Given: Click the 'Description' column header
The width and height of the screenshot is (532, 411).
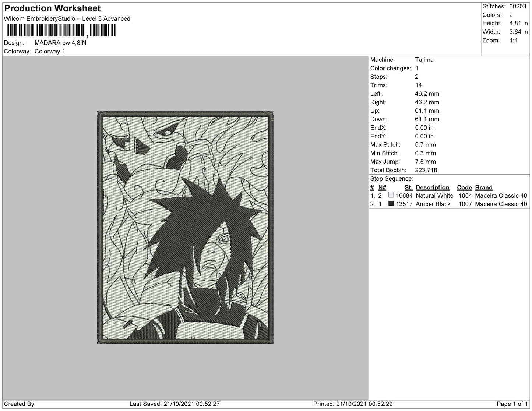Looking at the screenshot, I should coord(433,187).
